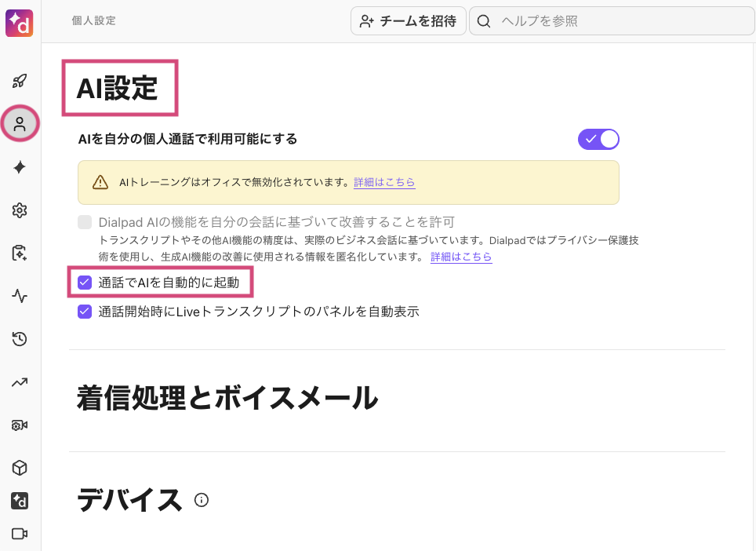Click the info icon next to デバイス
Screen dimensions: 756x551
202,500
